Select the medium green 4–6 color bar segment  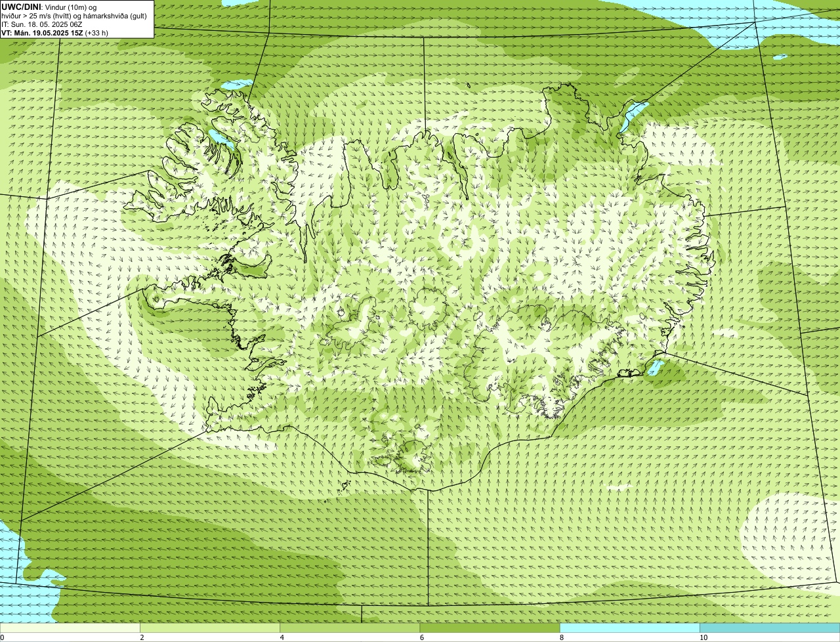[x=350, y=628]
